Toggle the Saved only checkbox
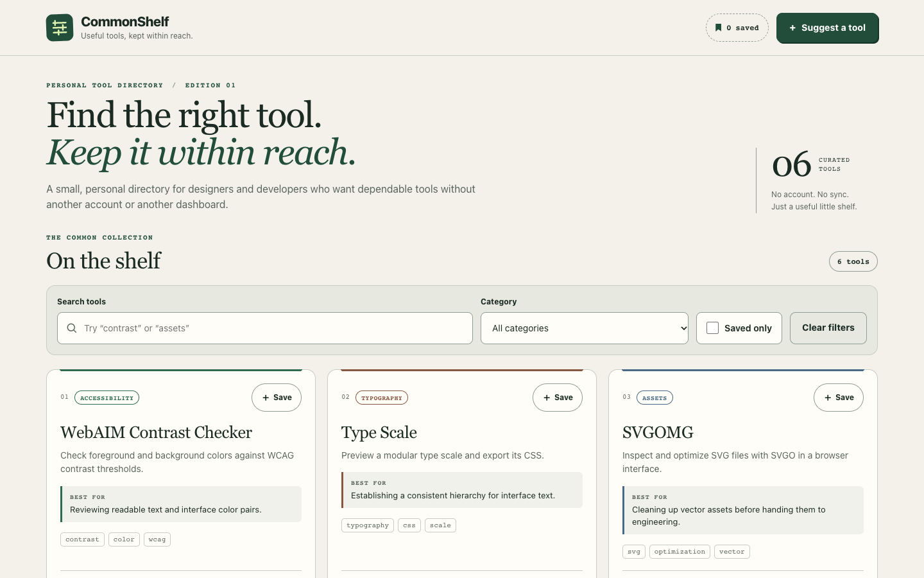Screen dimensions: 924x578 (x=712, y=328)
